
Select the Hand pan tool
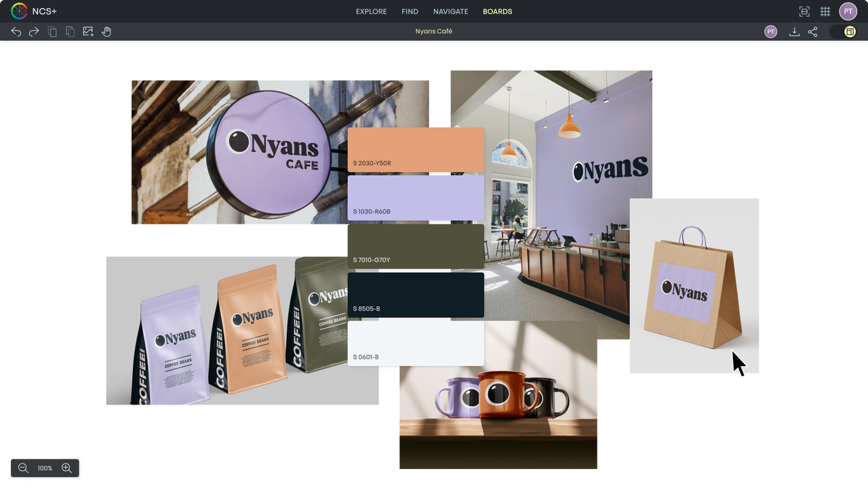pyautogui.click(x=106, y=31)
